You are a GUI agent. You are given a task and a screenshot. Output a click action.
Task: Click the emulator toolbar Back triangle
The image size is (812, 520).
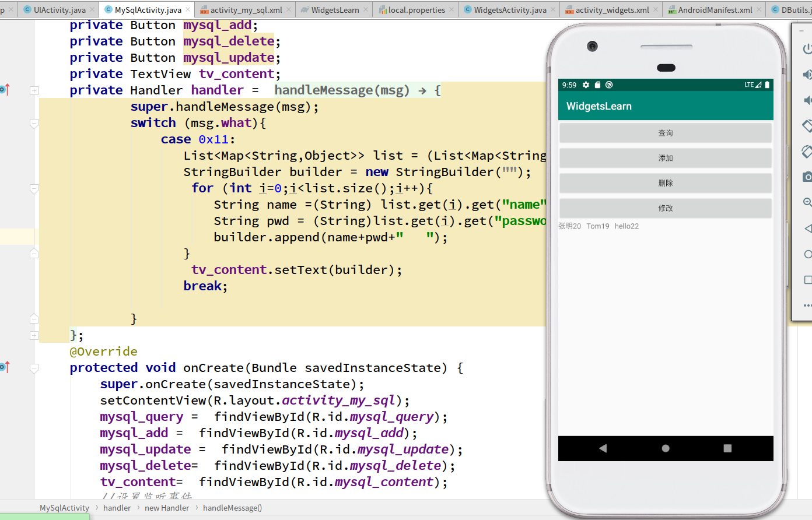[x=808, y=229]
